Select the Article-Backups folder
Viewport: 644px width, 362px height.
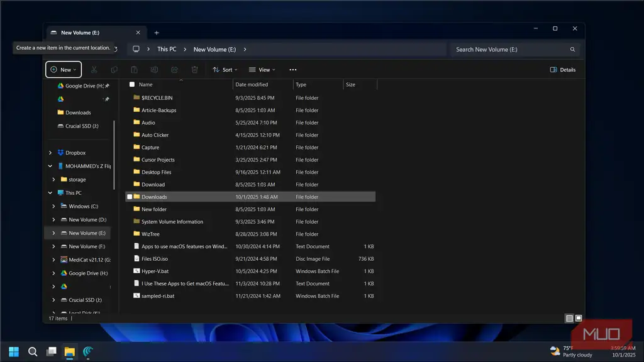pyautogui.click(x=250, y=111)
